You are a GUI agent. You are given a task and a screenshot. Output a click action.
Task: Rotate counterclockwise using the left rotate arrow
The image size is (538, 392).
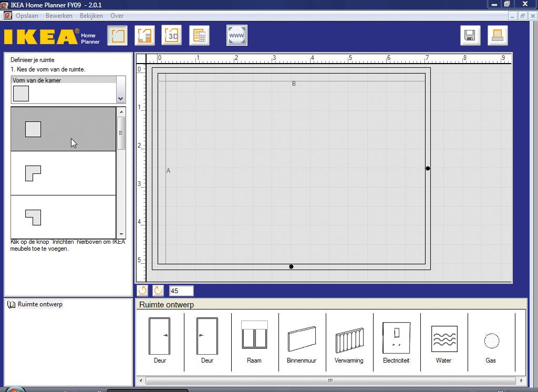[142, 291]
